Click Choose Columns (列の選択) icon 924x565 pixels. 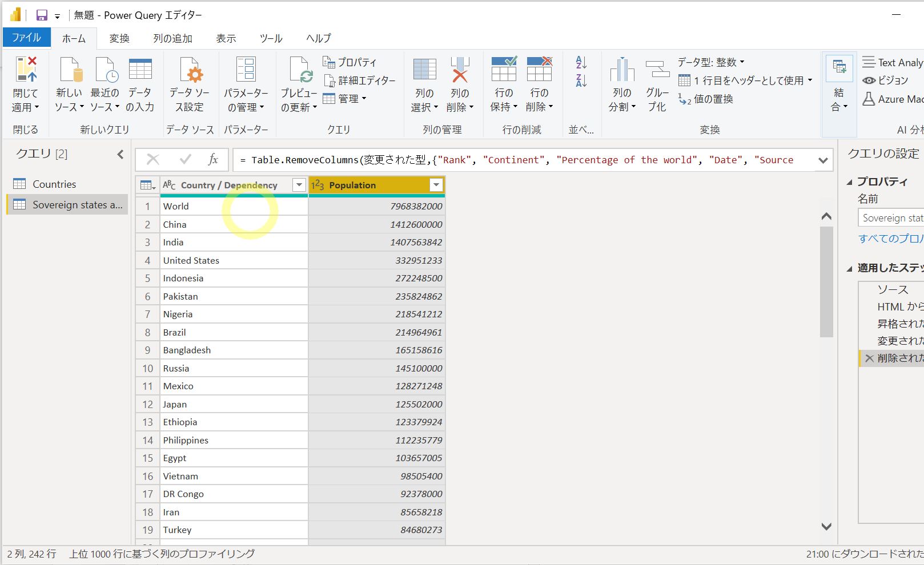tap(424, 69)
